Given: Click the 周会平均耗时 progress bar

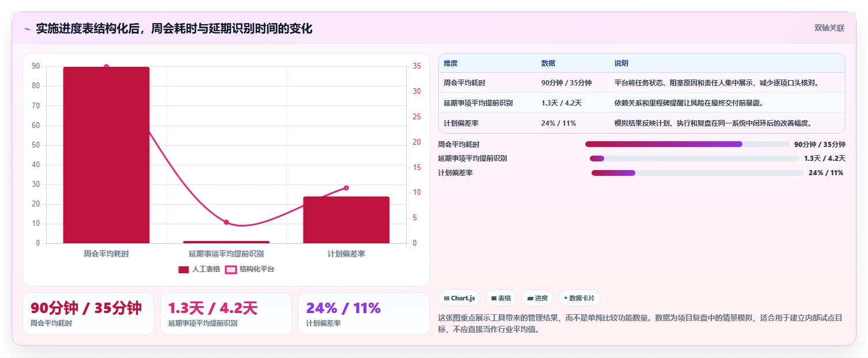Looking at the screenshot, I should tap(687, 144).
